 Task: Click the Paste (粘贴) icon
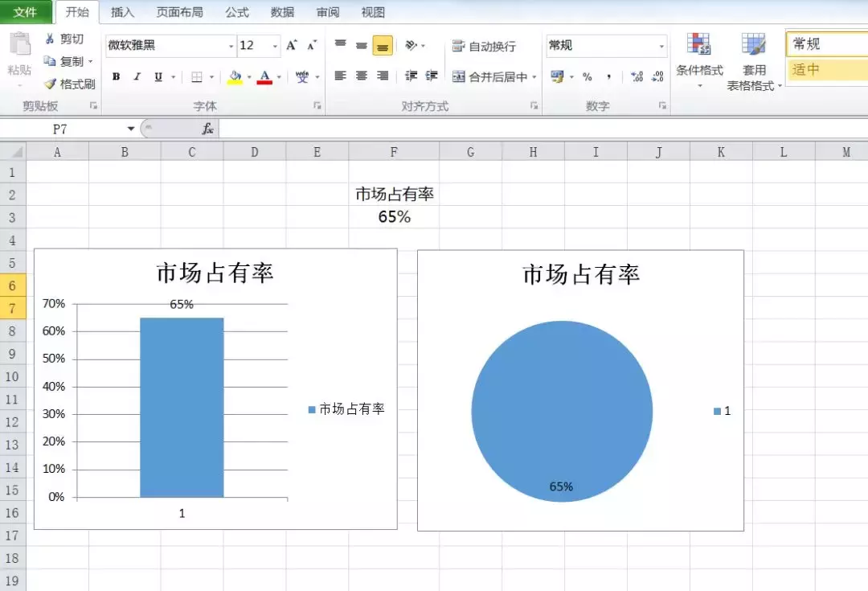(20, 45)
